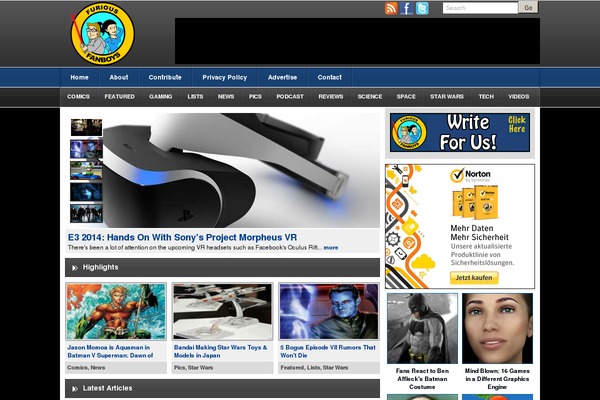
Task: Select the fourth slider thumbnail
Action: coord(86,192)
